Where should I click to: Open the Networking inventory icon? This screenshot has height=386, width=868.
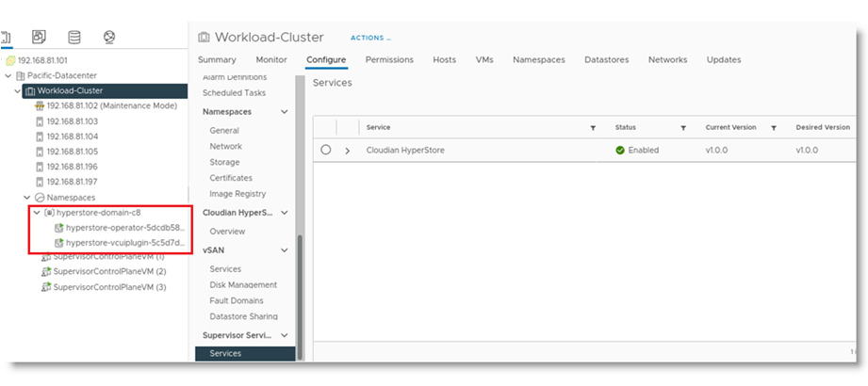tap(109, 37)
